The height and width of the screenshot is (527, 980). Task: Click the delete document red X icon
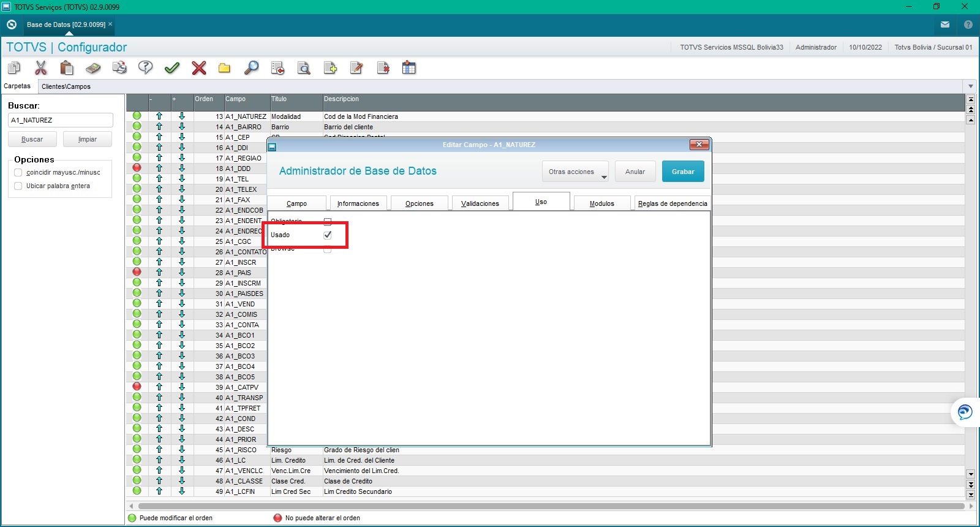(x=383, y=67)
